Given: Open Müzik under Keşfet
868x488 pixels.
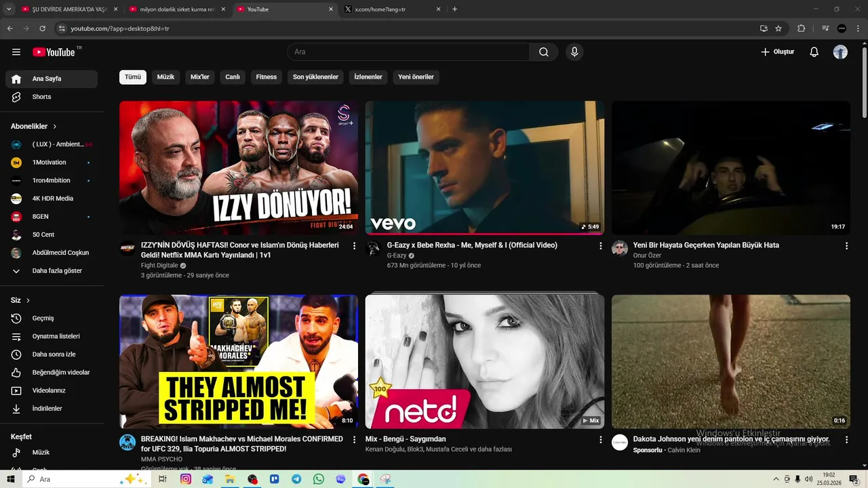Looking at the screenshot, I should coord(52,452).
